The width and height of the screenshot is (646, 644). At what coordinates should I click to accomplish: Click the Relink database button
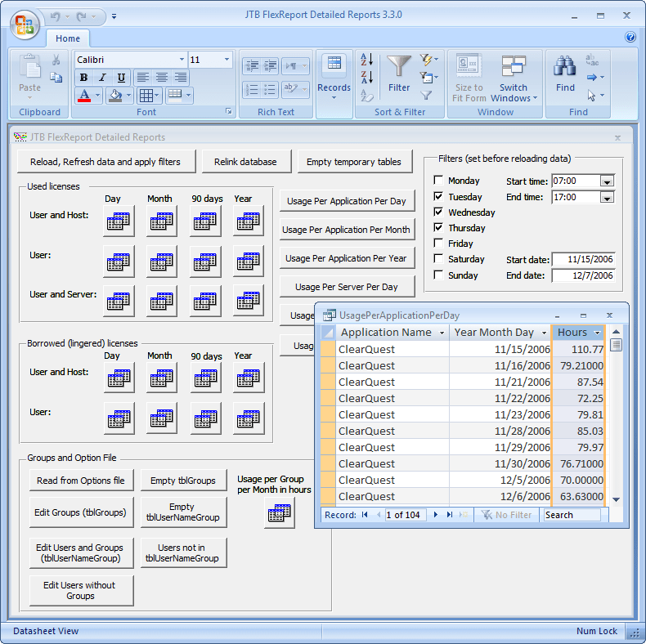(246, 162)
